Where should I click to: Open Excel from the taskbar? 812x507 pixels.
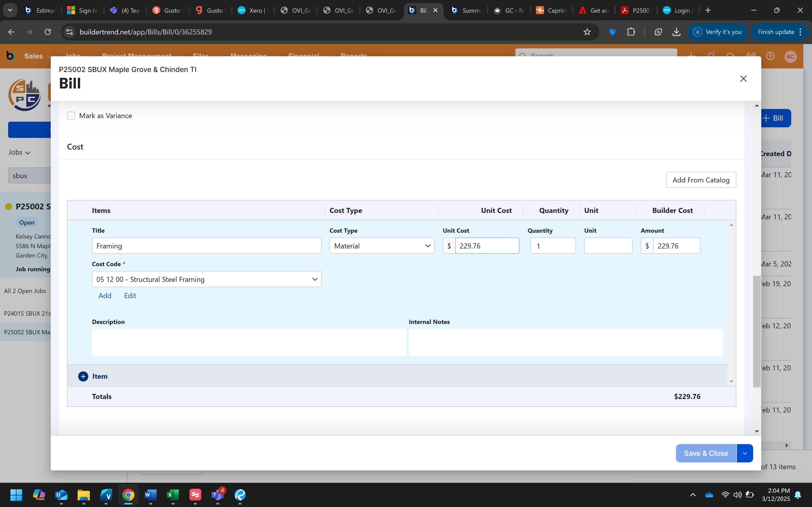[173, 495]
